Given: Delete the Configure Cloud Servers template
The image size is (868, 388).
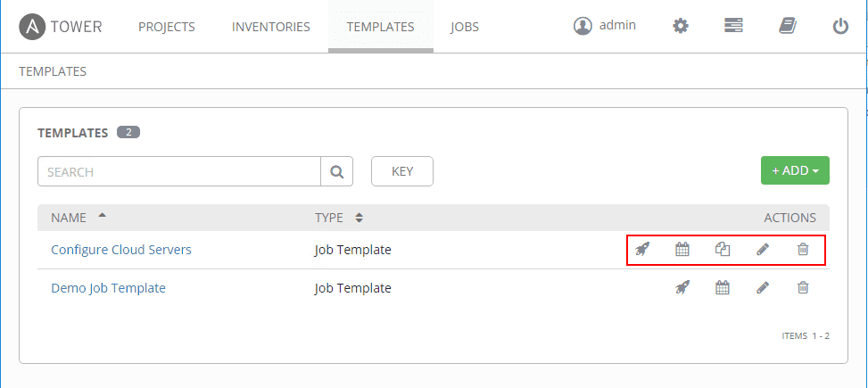Looking at the screenshot, I should pos(803,250).
